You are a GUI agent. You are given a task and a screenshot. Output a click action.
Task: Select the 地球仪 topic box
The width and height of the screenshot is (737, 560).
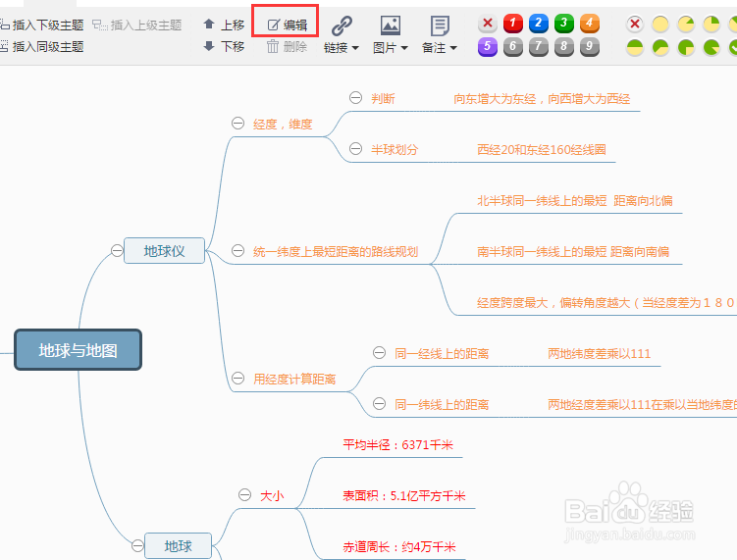165,251
